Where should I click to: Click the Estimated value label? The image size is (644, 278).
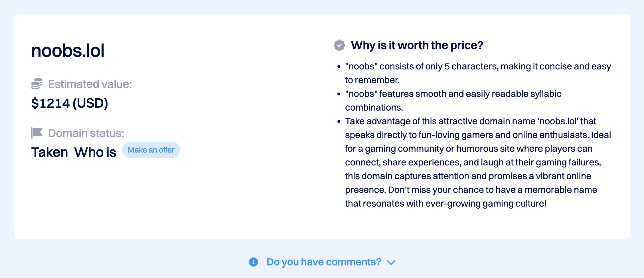pyautogui.click(x=90, y=84)
